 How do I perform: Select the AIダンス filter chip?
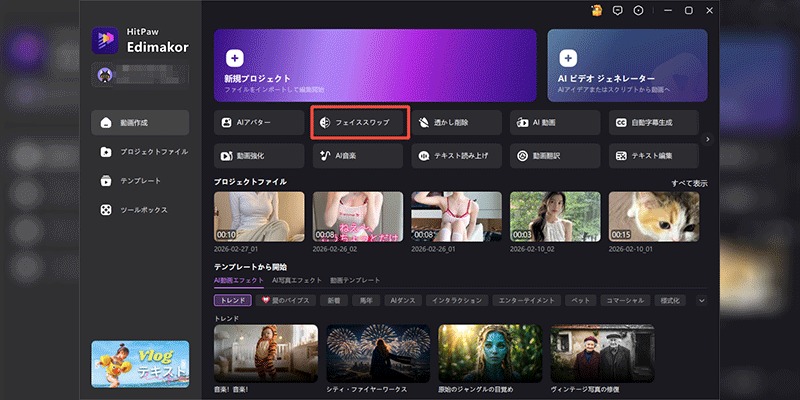[x=403, y=301]
